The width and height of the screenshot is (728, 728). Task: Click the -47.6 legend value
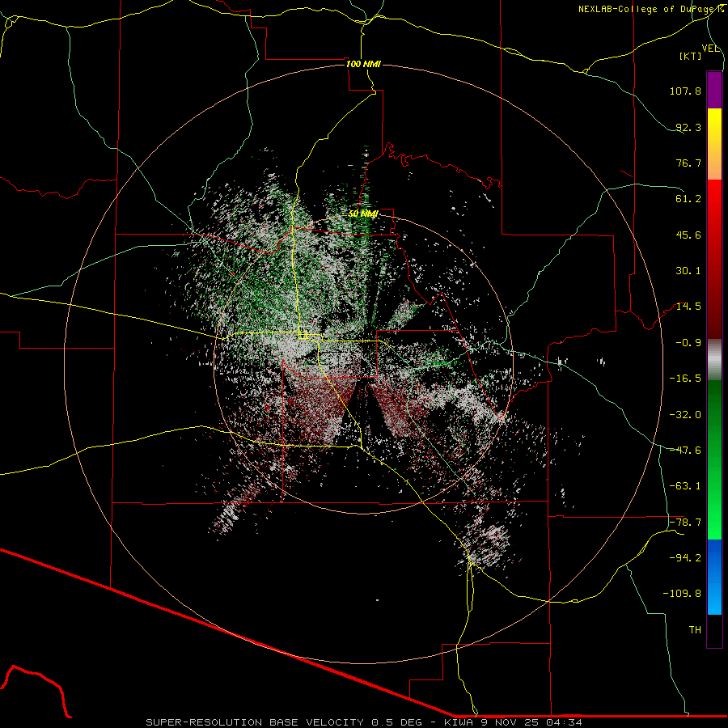[685, 451]
